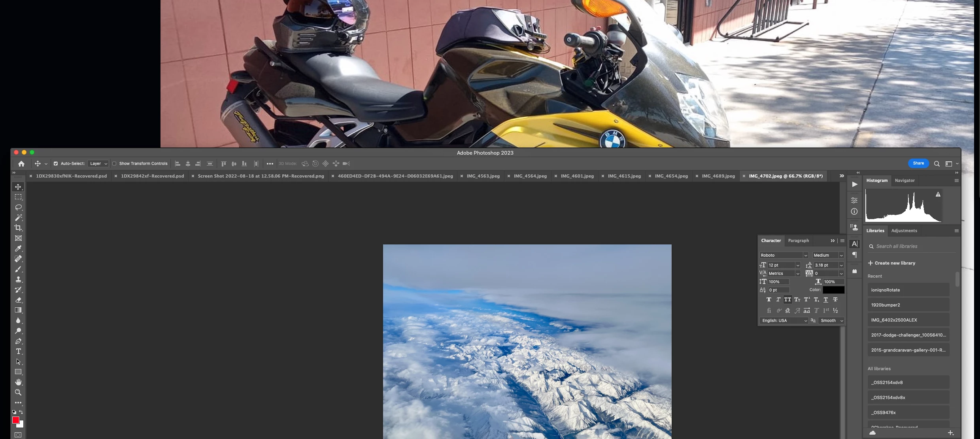The width and height of the screenshot is (980, 439).
Task: Switch to the Navigator panel tab
Action: tap(904, 180)
